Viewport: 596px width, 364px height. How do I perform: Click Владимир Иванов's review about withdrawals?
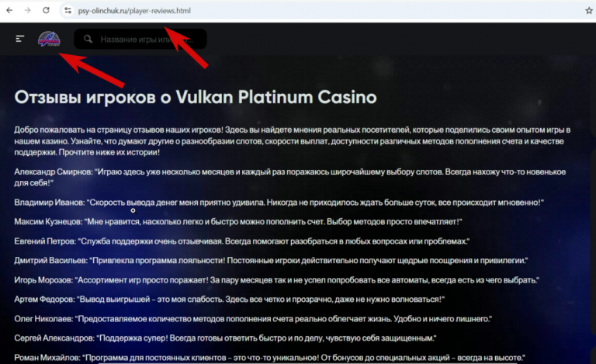(279, 203)
